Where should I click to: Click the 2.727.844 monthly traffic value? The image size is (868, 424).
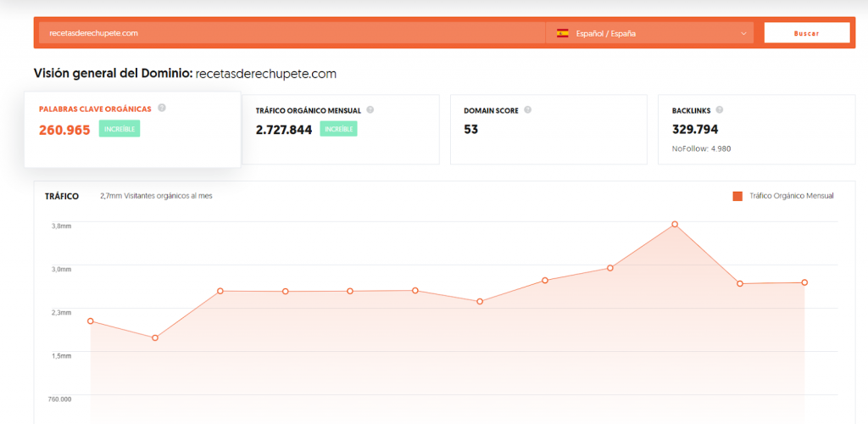(284, 130)
